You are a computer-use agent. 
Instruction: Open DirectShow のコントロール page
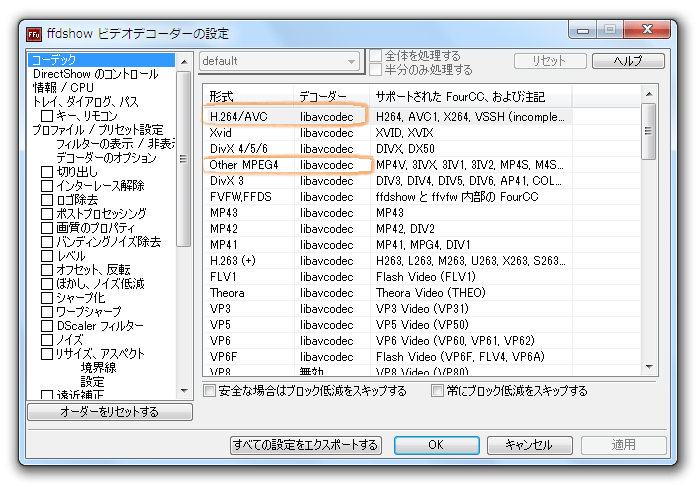pyautogui.click(x=95, y=74)
